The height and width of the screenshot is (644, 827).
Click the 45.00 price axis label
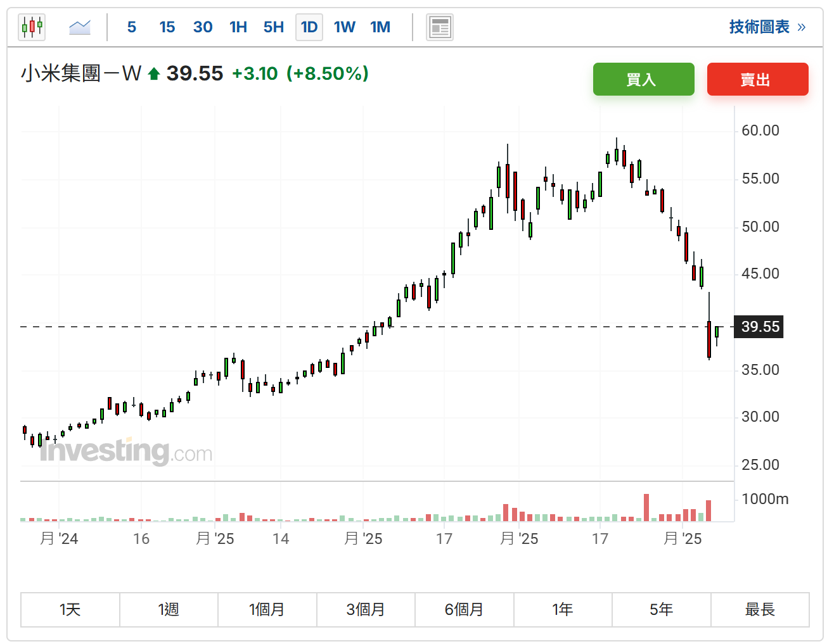pos(760,274)
